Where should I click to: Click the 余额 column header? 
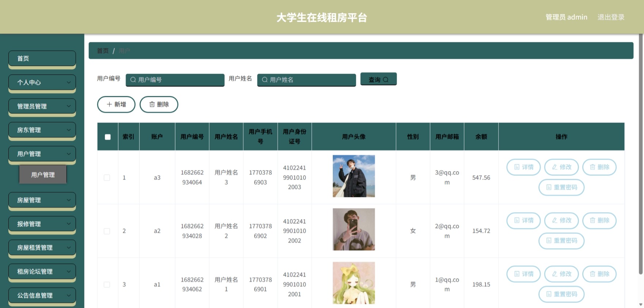pyautogui.click(x=481, y=137)
